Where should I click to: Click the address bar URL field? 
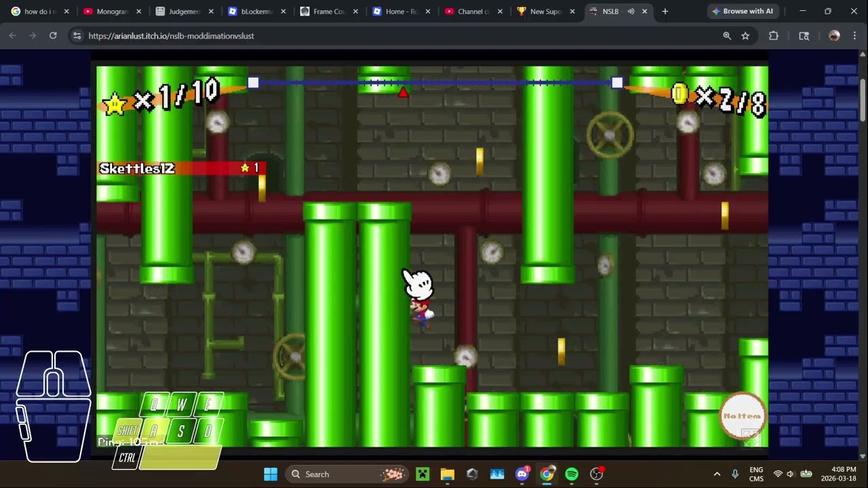click(x=400, y=36)
